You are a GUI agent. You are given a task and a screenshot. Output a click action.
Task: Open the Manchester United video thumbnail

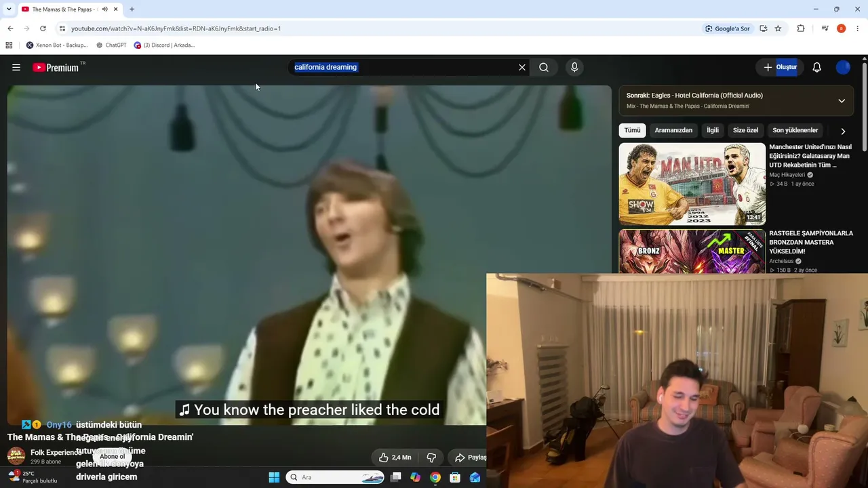click(x=692, y=184)
